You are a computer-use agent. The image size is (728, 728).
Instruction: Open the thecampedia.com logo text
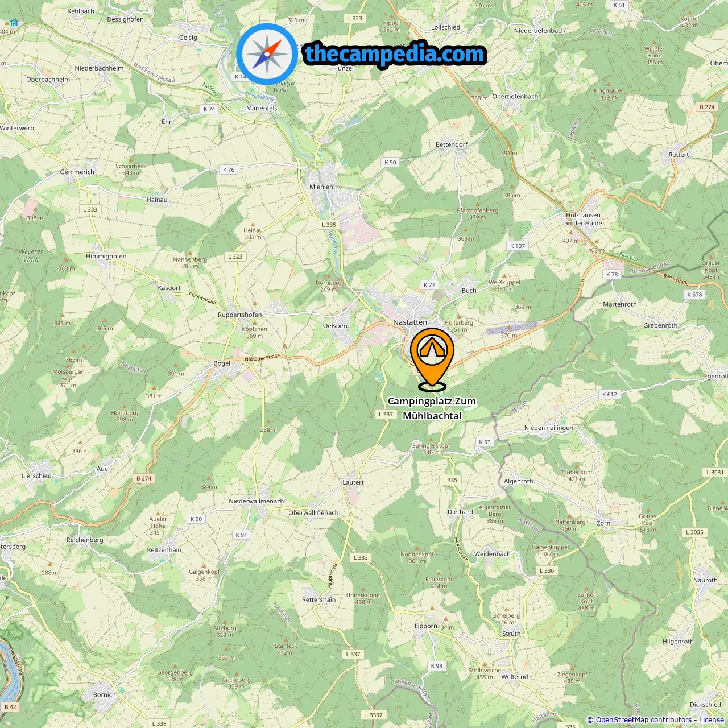tap(394, 54)
